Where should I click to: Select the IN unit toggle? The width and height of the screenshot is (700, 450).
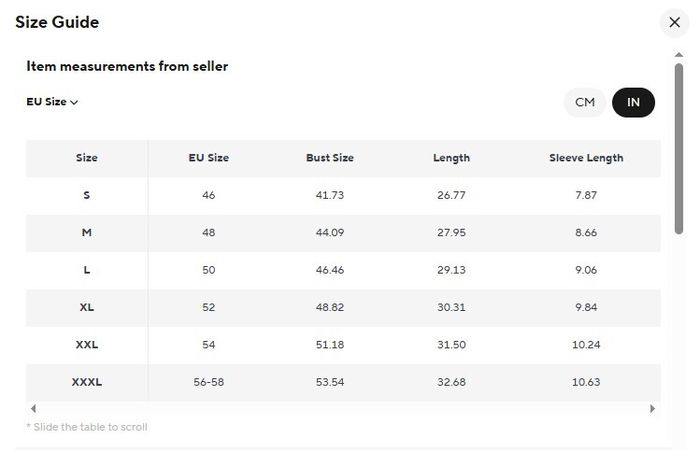coord(633,102)
